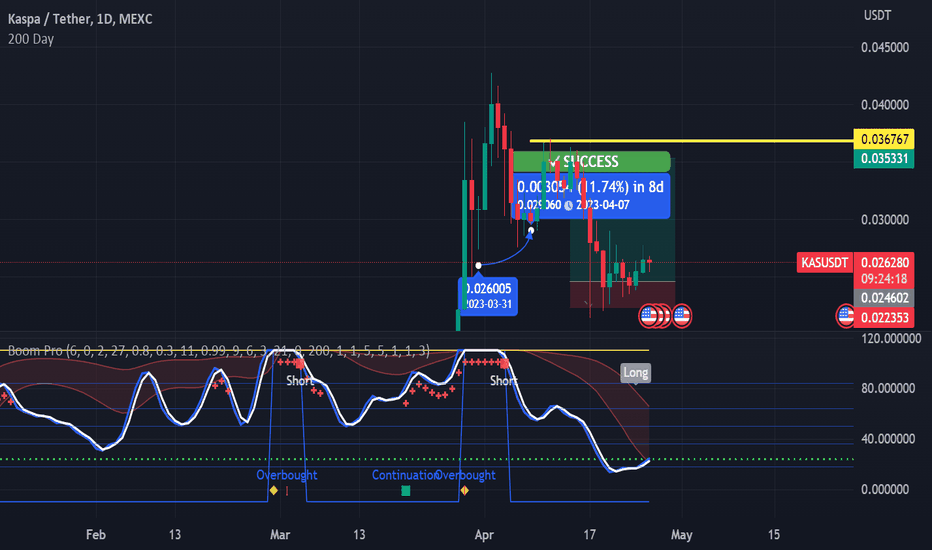Click the May date on the time axis
Viewport: 932px width, 550px height.
point(682,535)
